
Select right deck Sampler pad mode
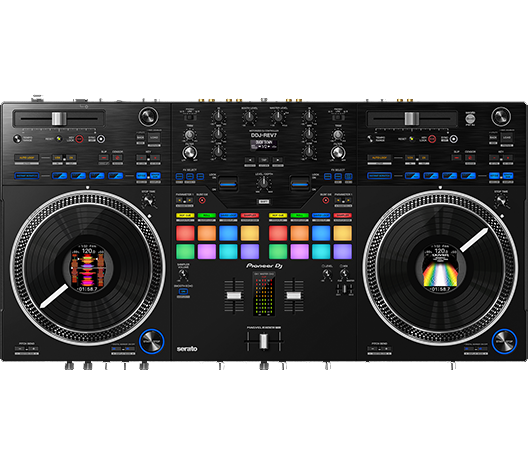(x=342, y=215)
